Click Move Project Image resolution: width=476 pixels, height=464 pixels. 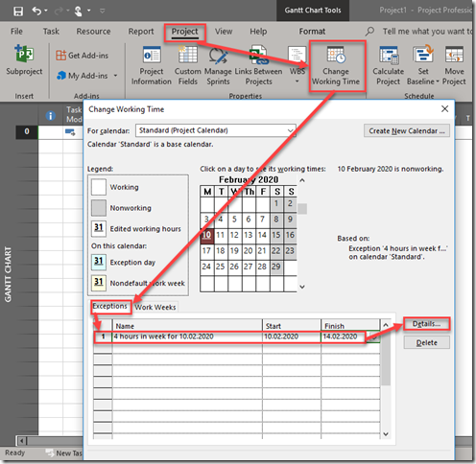pos(454,65)
